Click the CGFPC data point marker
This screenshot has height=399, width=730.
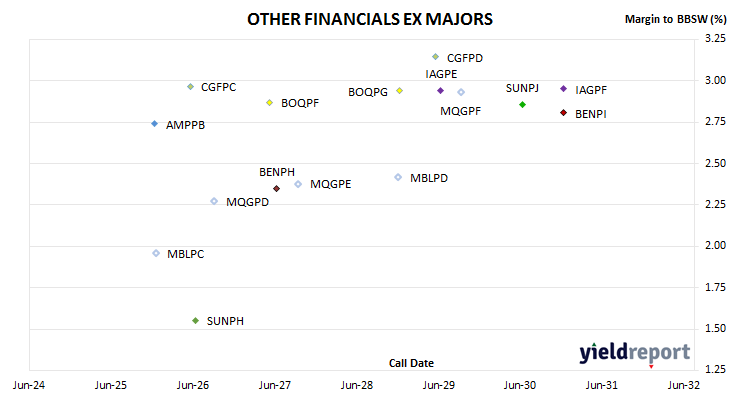coord(190,87)
